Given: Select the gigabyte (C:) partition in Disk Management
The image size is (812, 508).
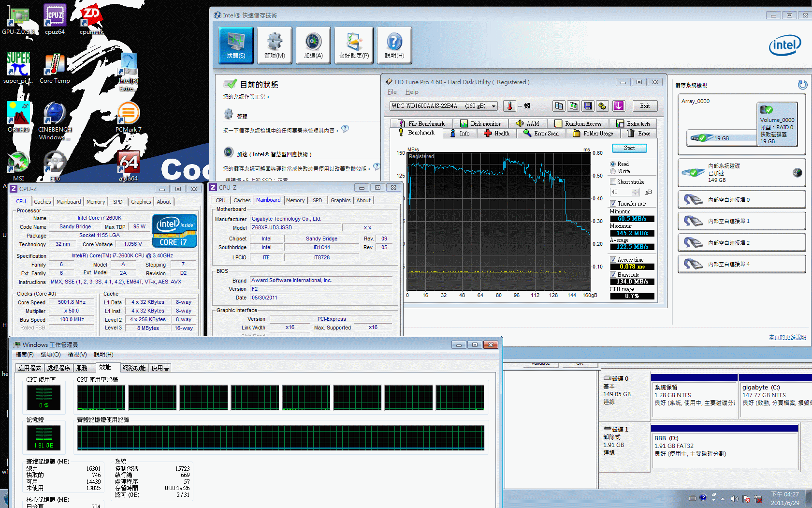Looking at the screenshot, I should (x=775, y=396).
